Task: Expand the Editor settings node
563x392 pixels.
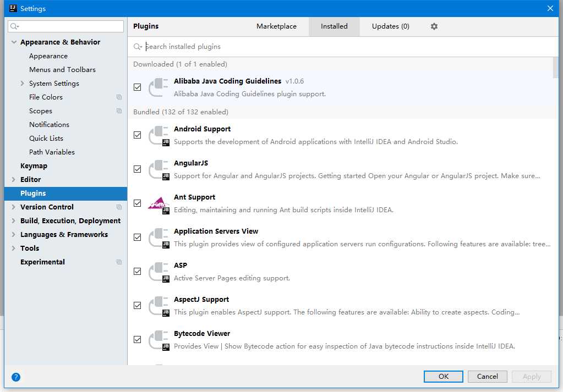Action: (x=14, y=180)
